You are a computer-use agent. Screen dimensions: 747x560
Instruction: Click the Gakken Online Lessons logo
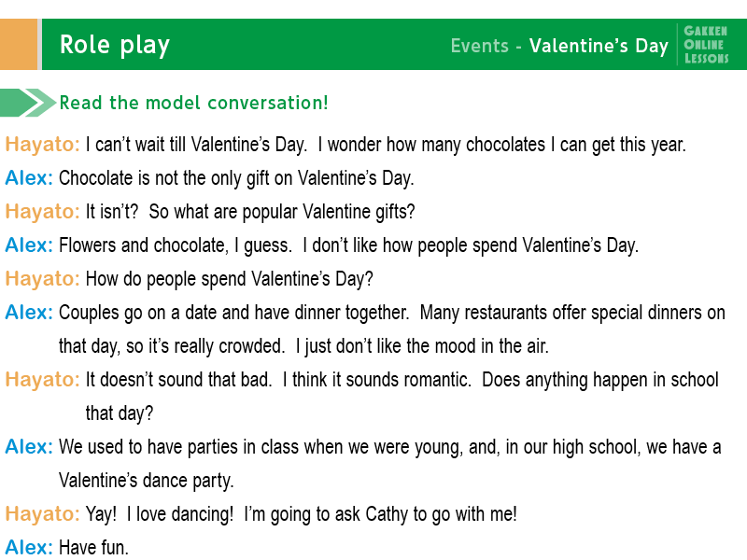click(x=706, y=45)
